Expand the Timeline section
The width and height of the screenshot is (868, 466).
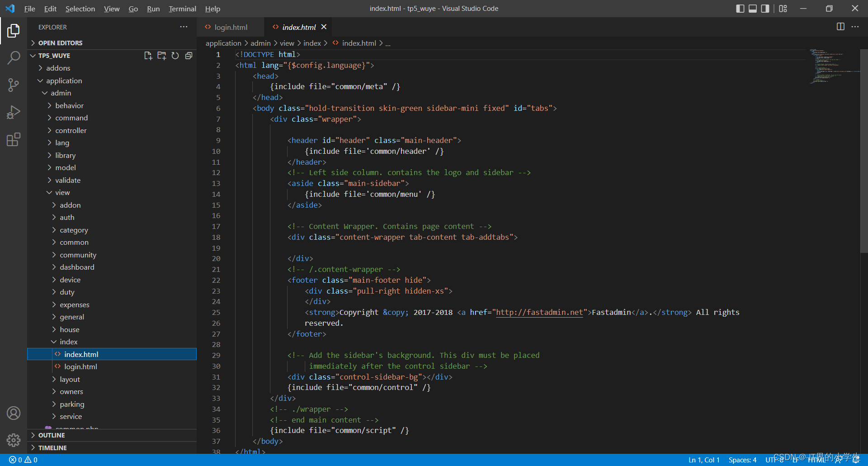[x=112, y=448]
